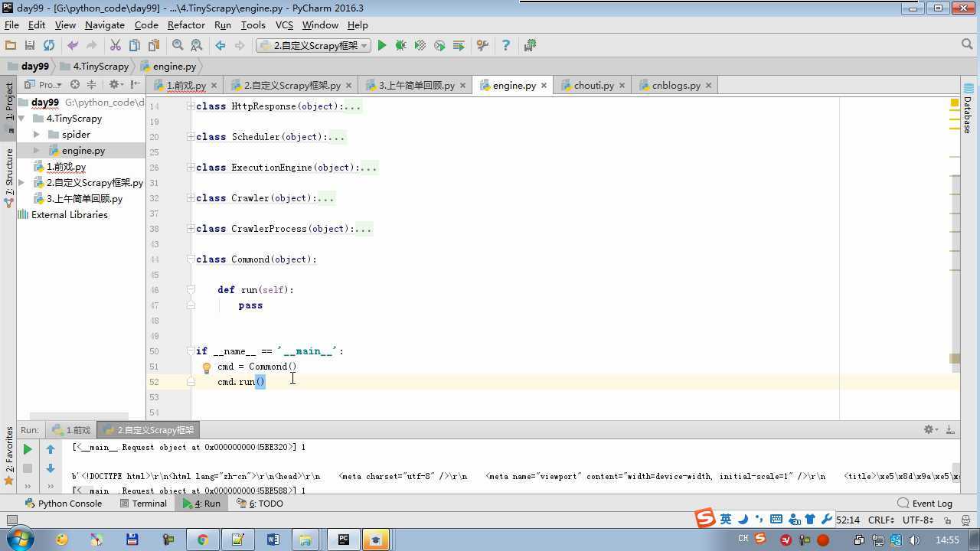The width and height of the screenshot is (980, 551).
Task: Run configuration with green play button
Action: [x=382, y=46]
